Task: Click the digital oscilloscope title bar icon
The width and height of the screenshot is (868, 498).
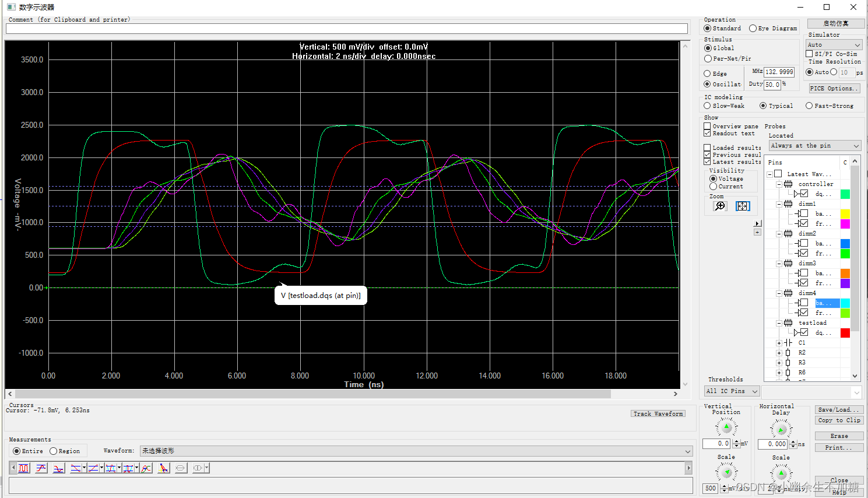Action: tap(10, 7)
